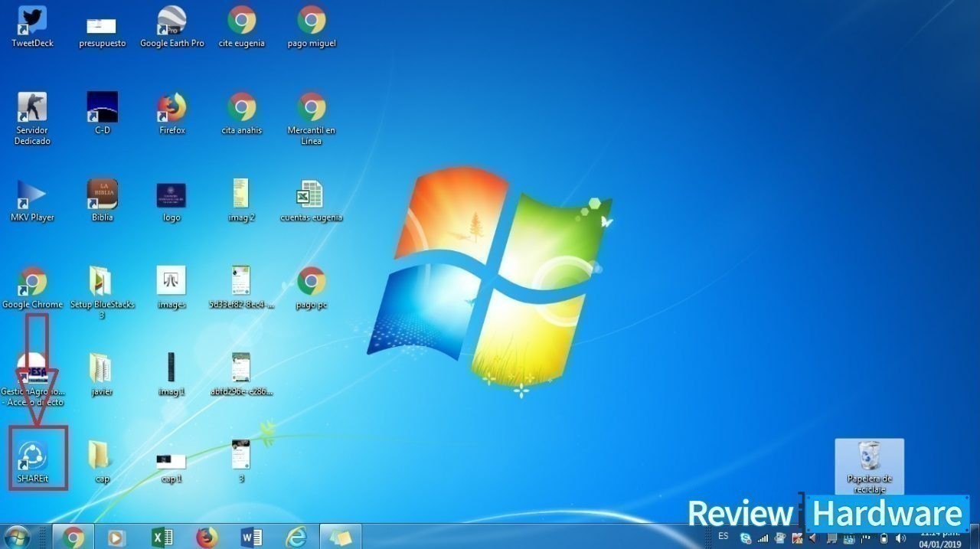Select the pago pc Chrome shortcut
The height and width of the screenshot is (549, 980).
(312, 288)
